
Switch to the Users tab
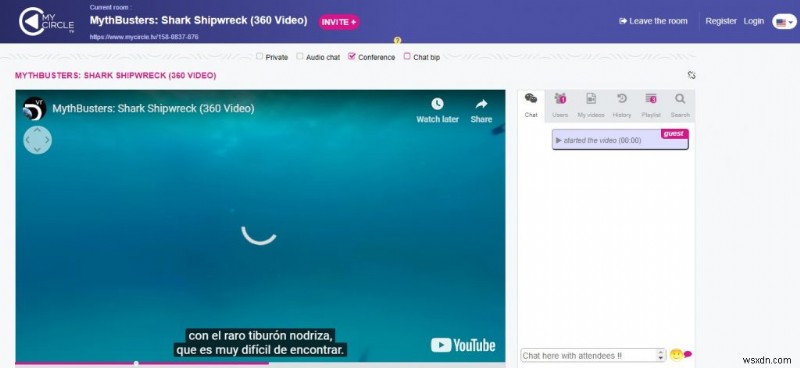point(560,105)
